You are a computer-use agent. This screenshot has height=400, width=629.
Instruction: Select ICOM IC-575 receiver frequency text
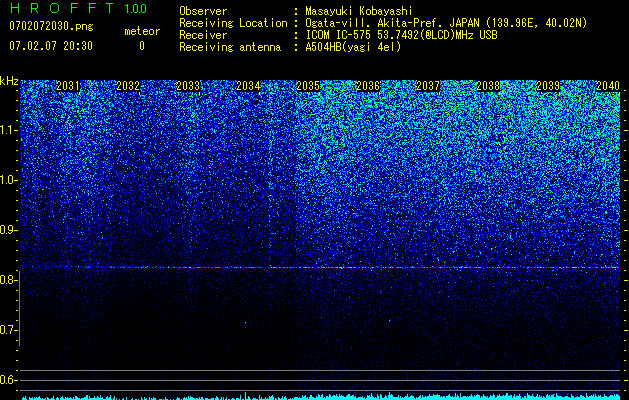click(x=401, y=35)
